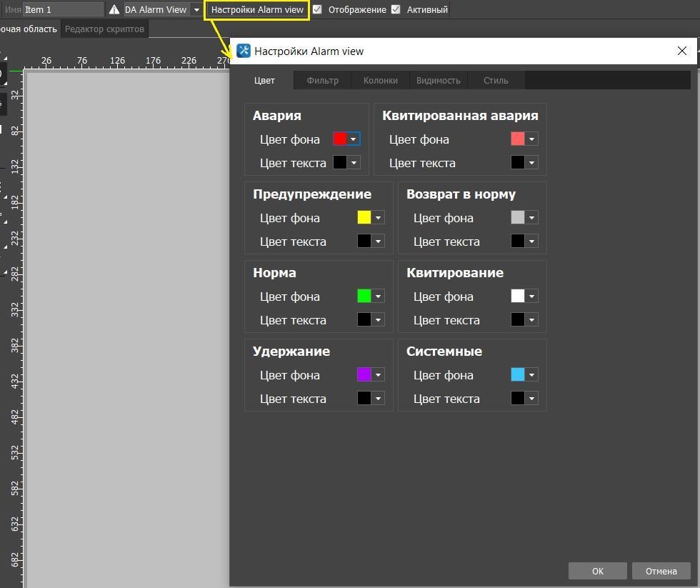Screen dimensions: 700x588
Task: Click the Имя input field containing Item 1
Action: point(63,10)
